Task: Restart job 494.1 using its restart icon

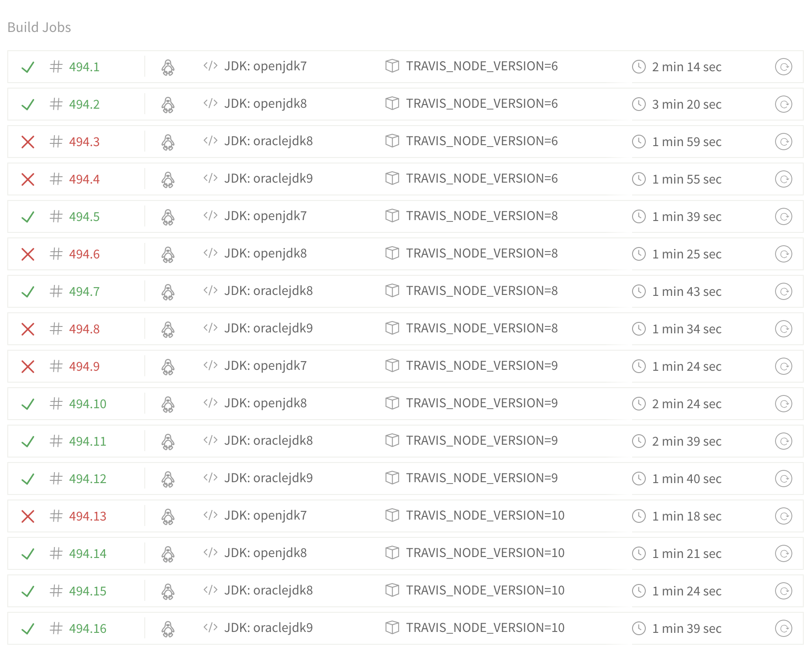Action: pyautogui.click(x=784, y=67)
